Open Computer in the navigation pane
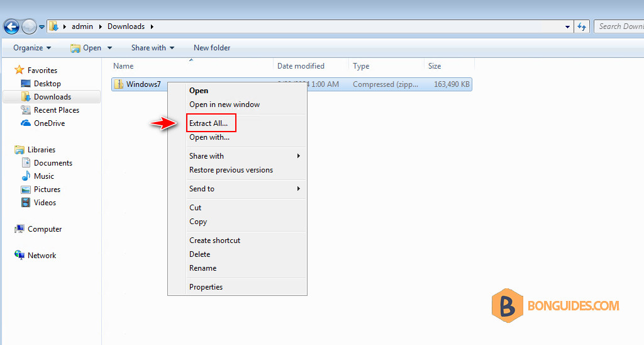The image size is (644, 345). coord(45,229)
